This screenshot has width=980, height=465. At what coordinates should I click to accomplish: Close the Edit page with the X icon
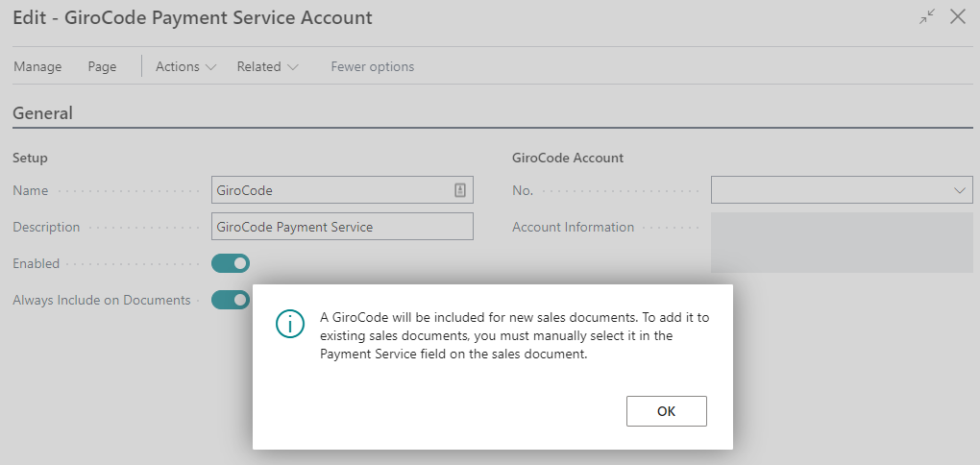pyautogui.click(x=957, y=17)
